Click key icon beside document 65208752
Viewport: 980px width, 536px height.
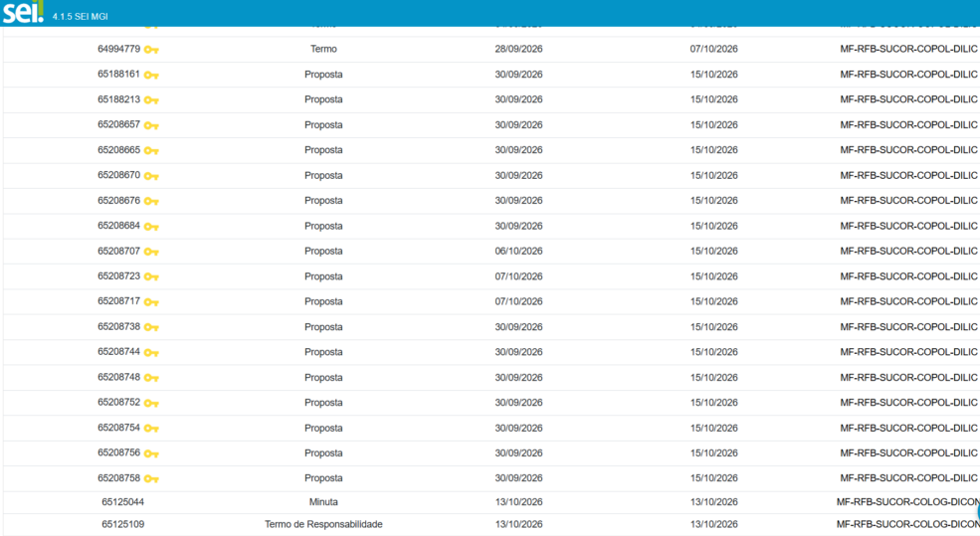point(151,403)
